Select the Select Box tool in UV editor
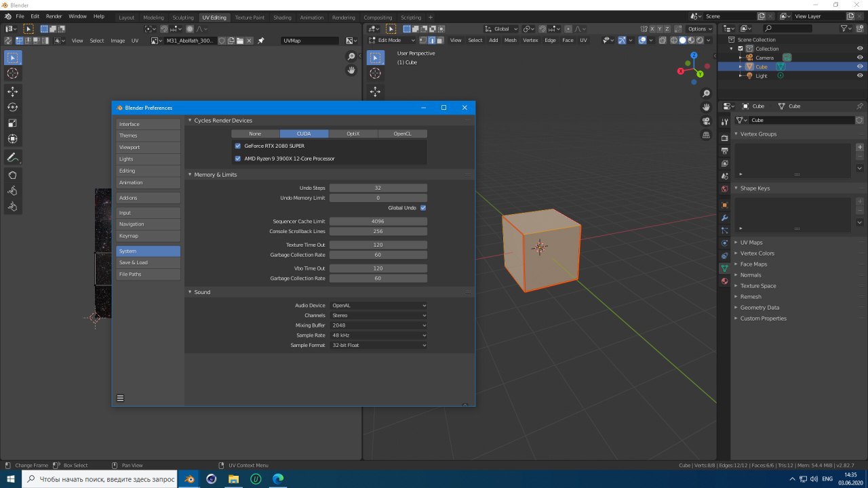 click(x=13, y=58)
